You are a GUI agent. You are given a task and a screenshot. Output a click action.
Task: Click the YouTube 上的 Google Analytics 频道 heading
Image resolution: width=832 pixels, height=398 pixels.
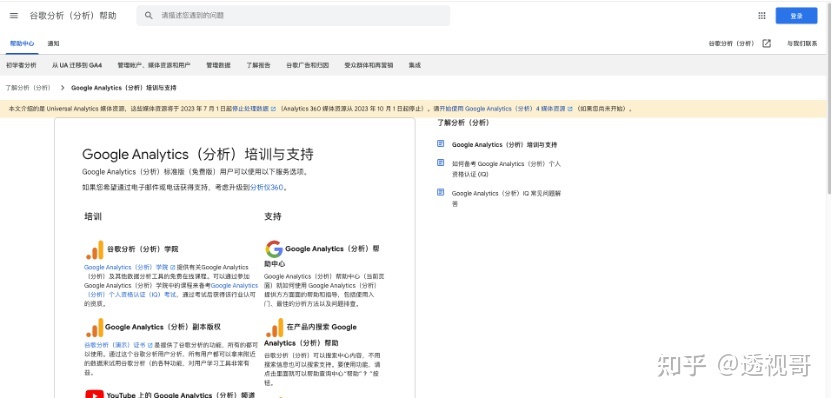pyautogui.click(x=181, y=395)
